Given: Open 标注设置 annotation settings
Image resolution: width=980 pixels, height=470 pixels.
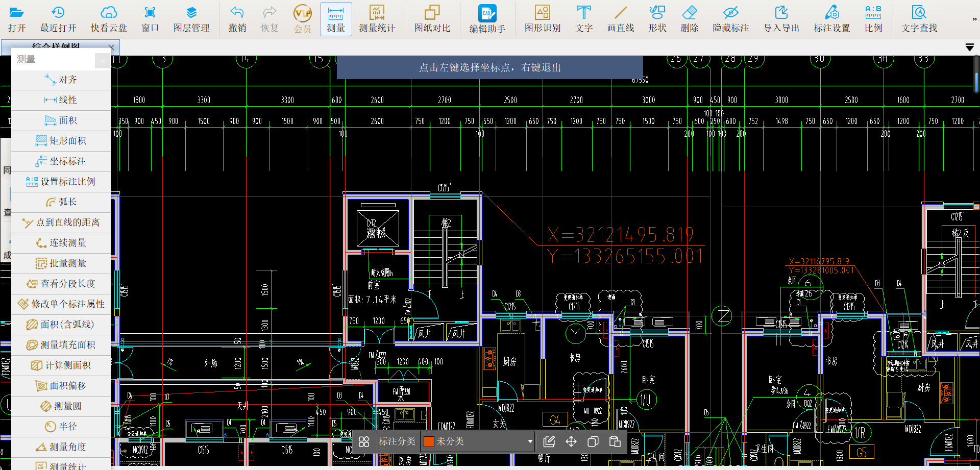Looking at the screenshot, I should [832, 19].
